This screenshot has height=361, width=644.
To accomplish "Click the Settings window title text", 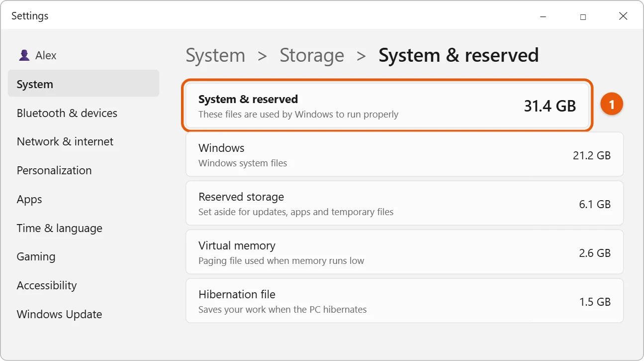I will click(30, 16).
